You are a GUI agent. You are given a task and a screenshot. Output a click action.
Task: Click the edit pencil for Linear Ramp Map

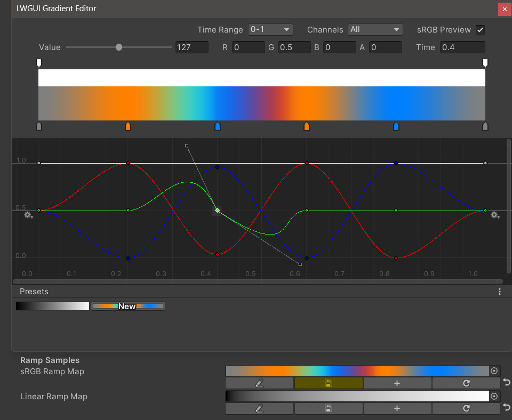click(259, 408)
